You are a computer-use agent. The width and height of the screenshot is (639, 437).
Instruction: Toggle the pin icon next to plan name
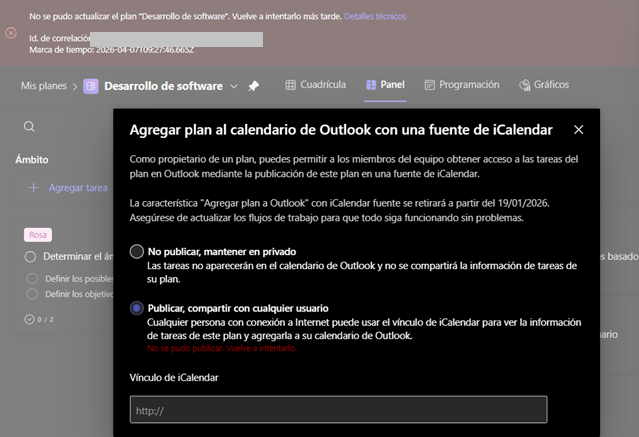(x=253, y=86)
